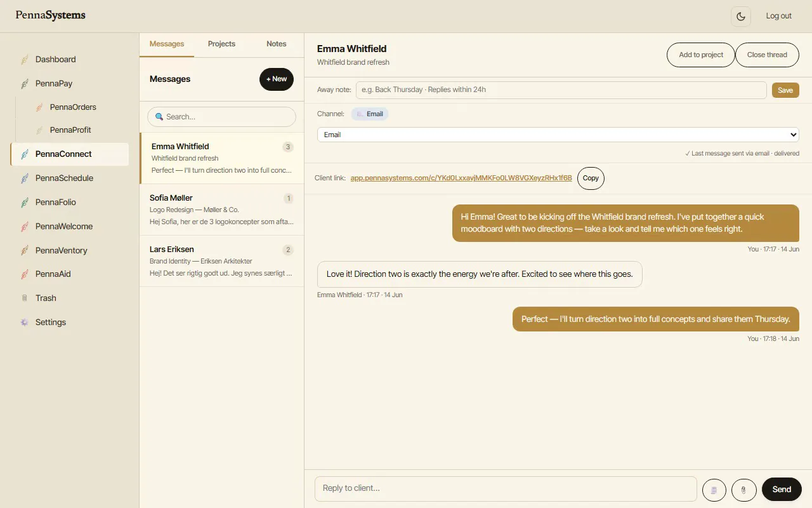This screenshot has height=508, width=812.
Task: Switch to the Messages tab
Action: coord(167,44)
